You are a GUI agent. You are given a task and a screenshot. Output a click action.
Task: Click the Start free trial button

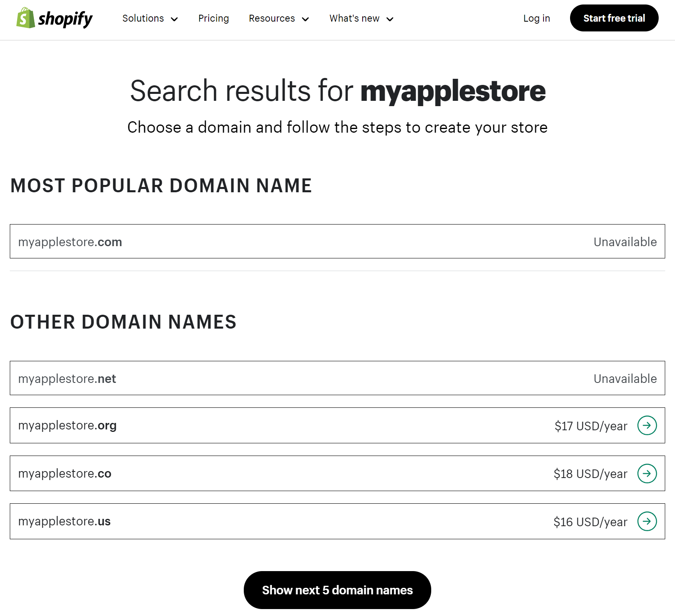tap(614, 18)
